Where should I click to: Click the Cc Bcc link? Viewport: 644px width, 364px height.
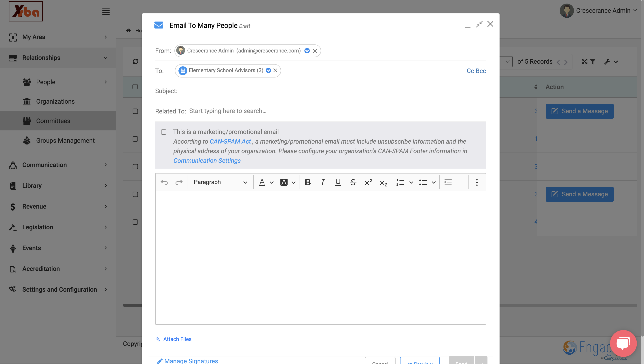(476, 71)
